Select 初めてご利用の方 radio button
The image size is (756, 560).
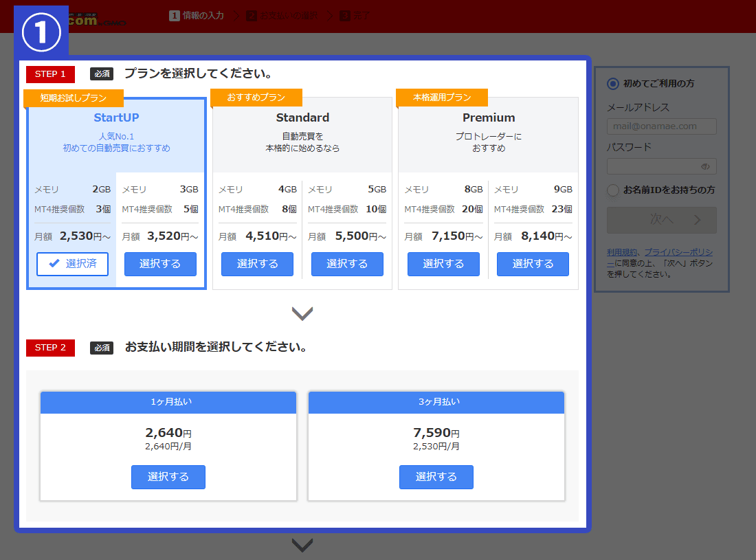(x=613, y=84)
